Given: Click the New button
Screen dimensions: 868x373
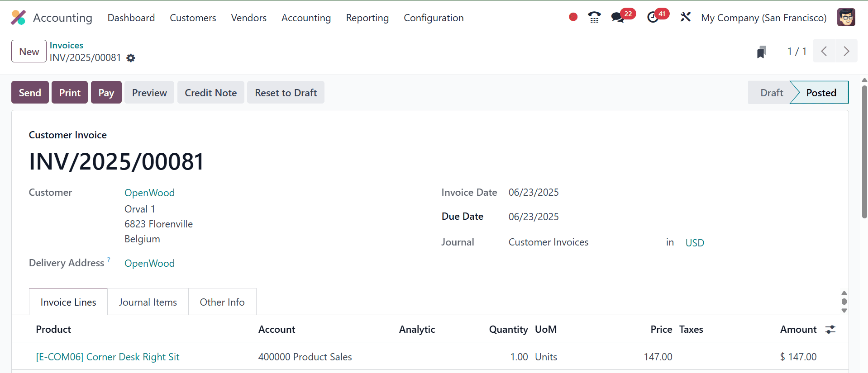Looking at the screenshot, I should 29,51.
